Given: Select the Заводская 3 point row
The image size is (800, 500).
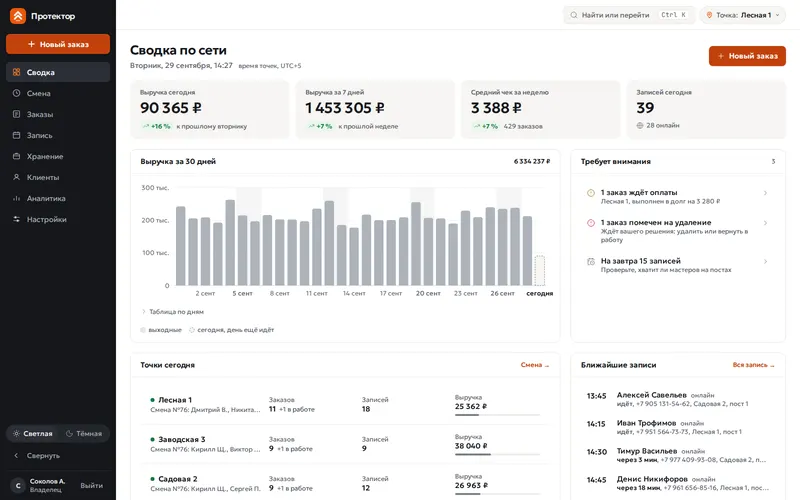Looking at the screenshot, I should pyautogui.click(x=345, y=444).
